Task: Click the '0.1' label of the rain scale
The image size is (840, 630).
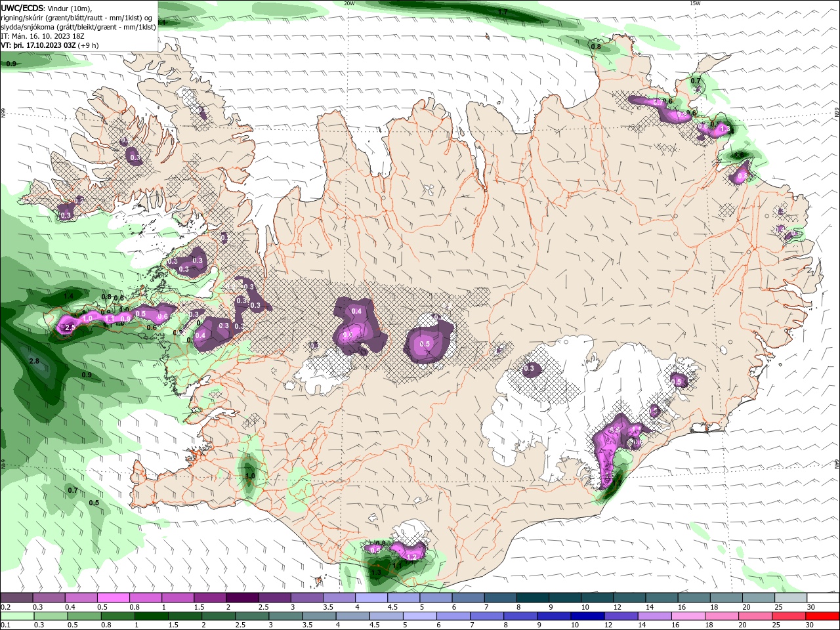Action: [6, 625]
